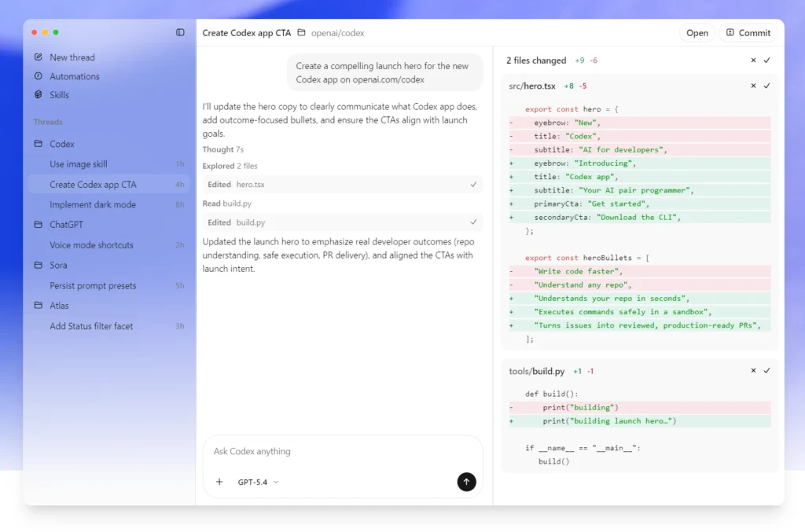Select Create Codex app CTA thread
This screenshot has width=805, height=532.
coord(108,184)
